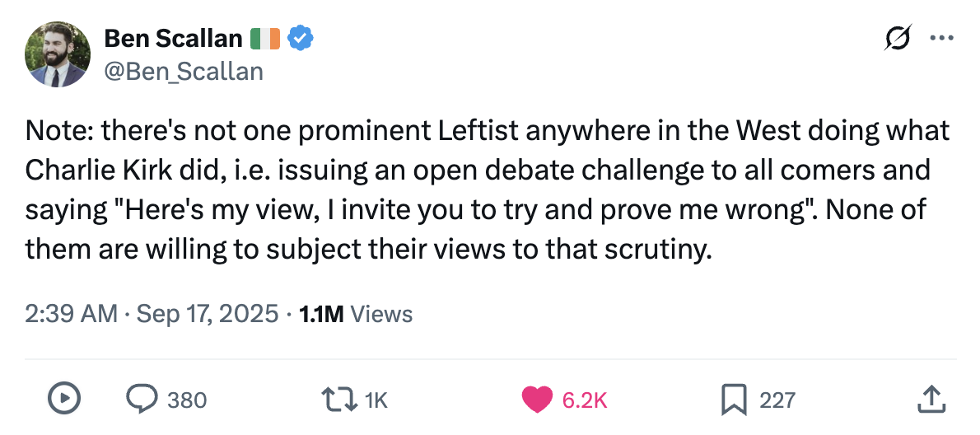Click the 6.2K likes count
This screenshot has width=980, height=435.
pyautogui.click(x=584, y=400)
